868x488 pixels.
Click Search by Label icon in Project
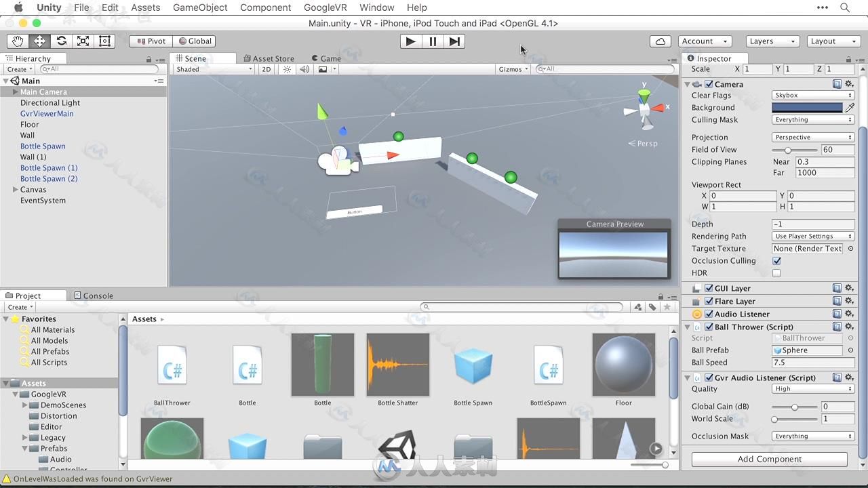(652, 307)
